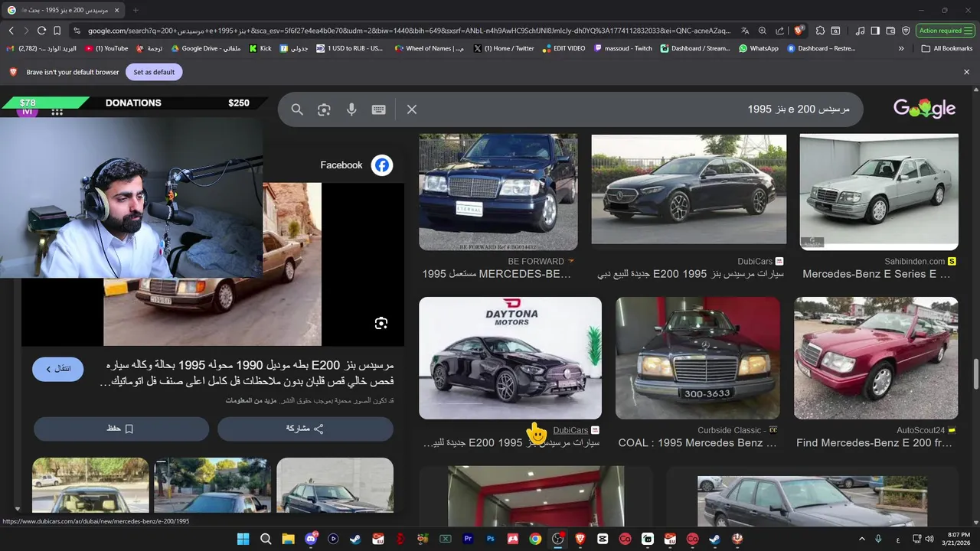The image size is (980, 551).
Task: Open the Facebook source icon in preview
Action: (382, 165)
